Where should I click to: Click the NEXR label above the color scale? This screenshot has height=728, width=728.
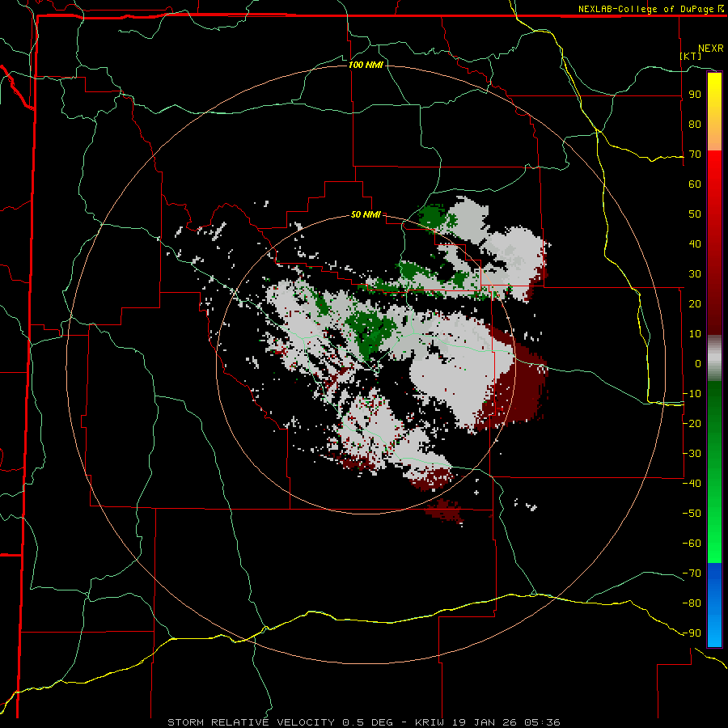(710, 49)
